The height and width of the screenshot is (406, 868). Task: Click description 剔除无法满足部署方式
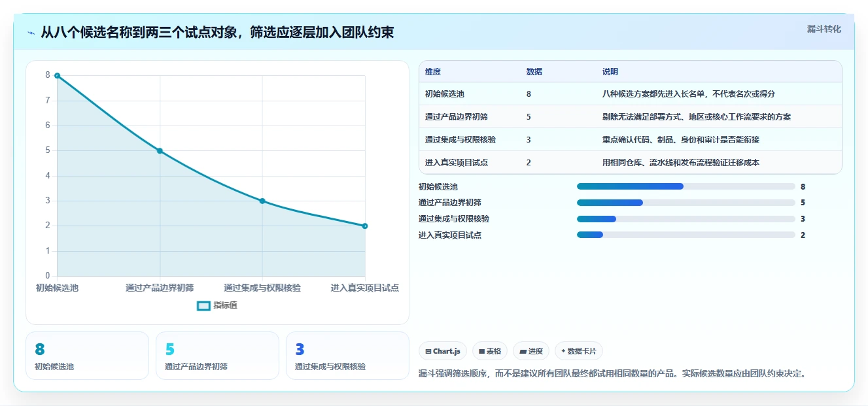(x=697, y=117)
